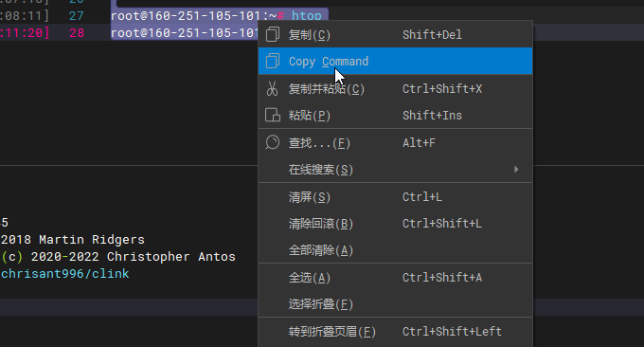Click the paste icon beside 粘贴(P)
This screenshot has height=347, width=644.
[x=273, y=115]
